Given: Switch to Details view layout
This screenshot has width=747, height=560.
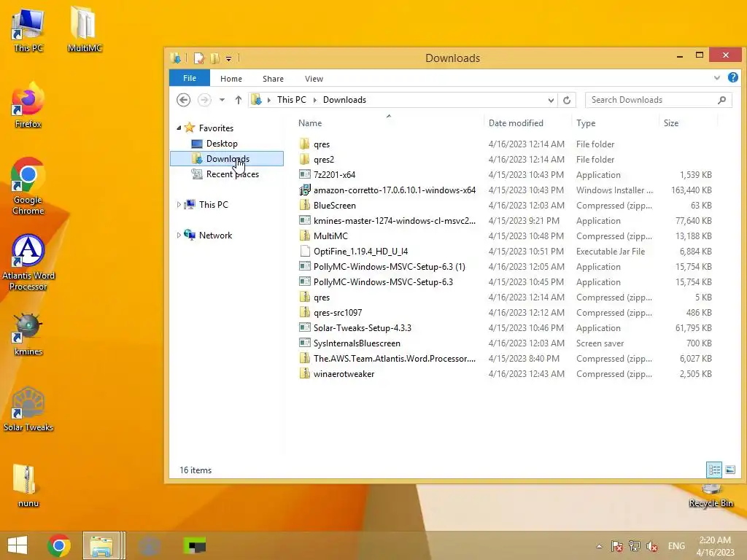Looking at the screenshot, I should click(713, 470).
